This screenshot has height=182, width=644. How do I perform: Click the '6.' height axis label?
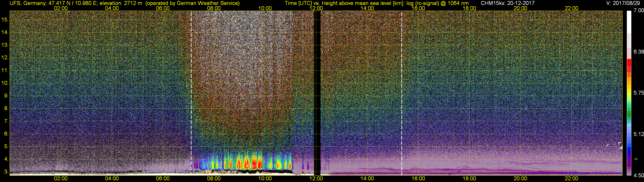[6, 134]
